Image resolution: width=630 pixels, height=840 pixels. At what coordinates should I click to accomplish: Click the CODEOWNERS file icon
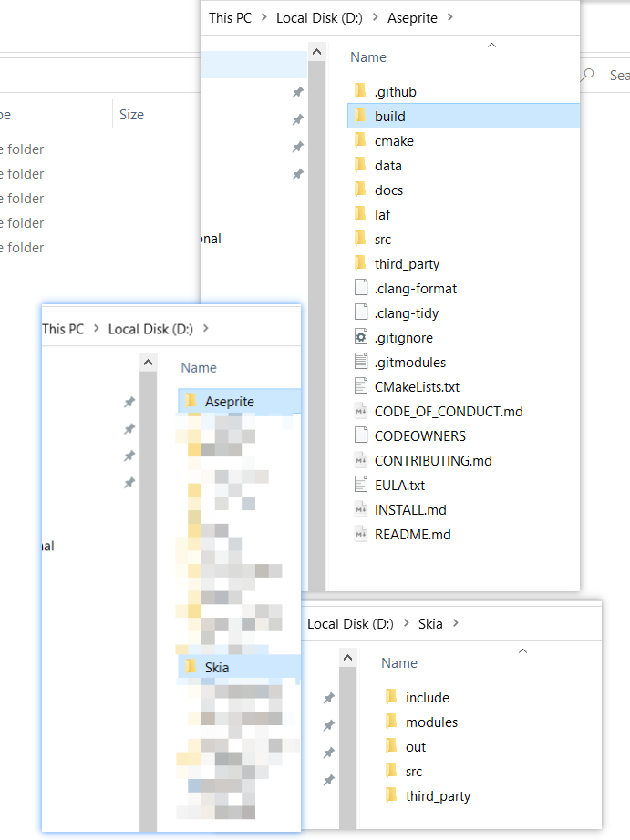point(361,435)
